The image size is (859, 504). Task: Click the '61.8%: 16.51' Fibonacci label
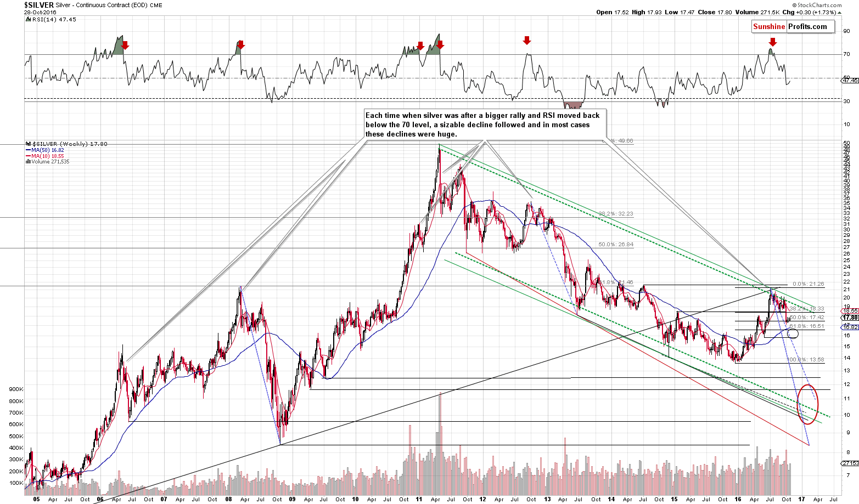[807, 326]
